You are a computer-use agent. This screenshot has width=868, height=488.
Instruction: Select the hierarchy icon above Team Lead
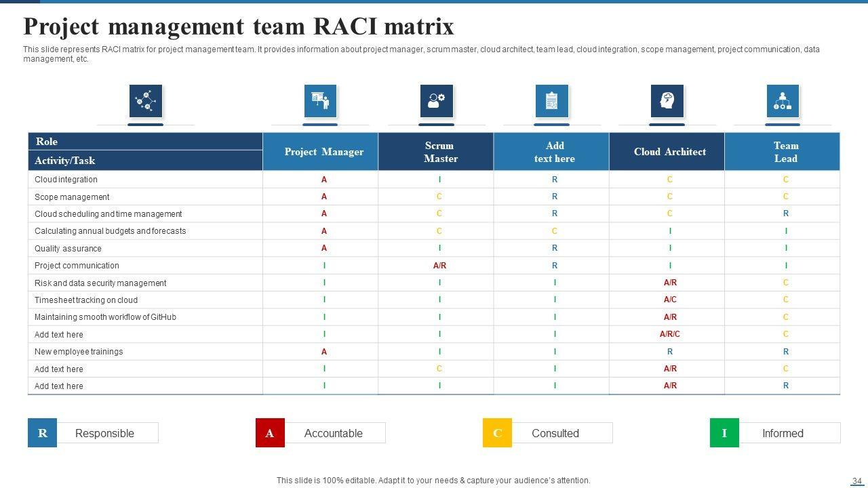pos(783,101)
